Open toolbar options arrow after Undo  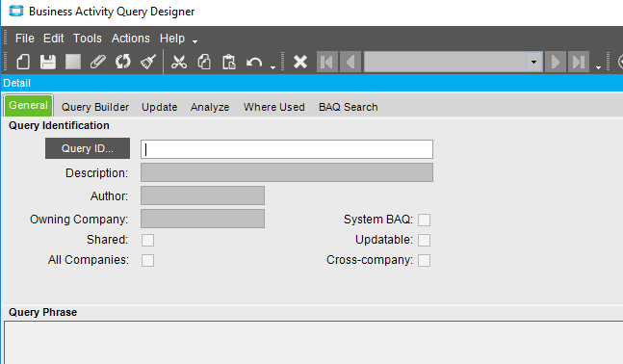[273, 67]
